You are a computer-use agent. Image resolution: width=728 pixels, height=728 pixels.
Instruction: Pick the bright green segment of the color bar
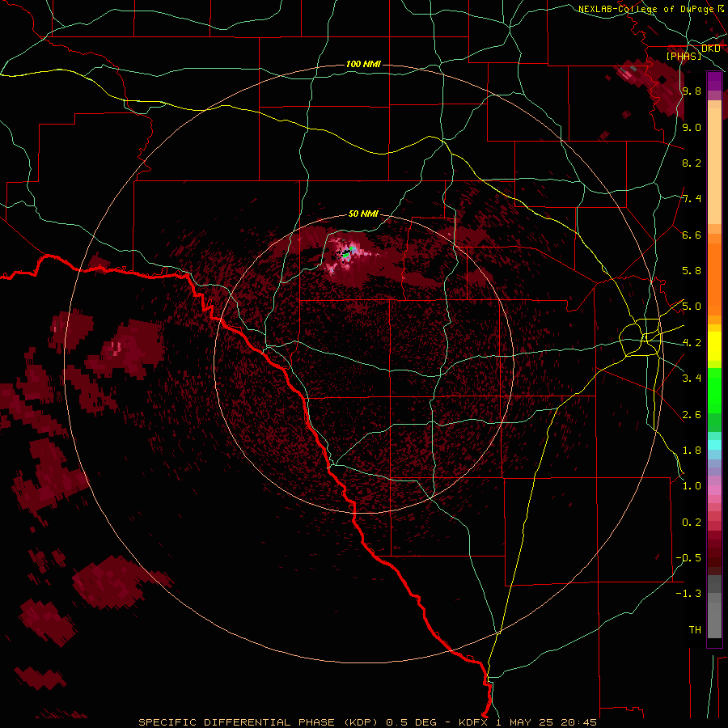[714, 390]
